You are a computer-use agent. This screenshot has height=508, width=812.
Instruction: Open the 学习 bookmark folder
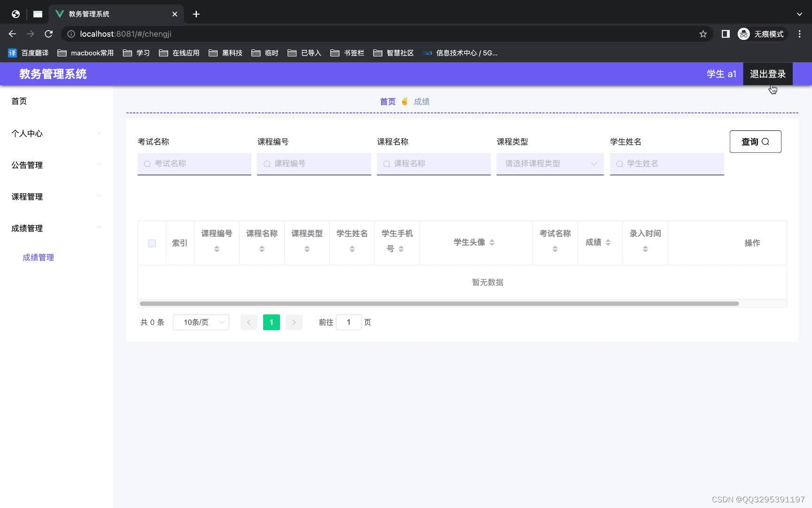tap(136, 53)
